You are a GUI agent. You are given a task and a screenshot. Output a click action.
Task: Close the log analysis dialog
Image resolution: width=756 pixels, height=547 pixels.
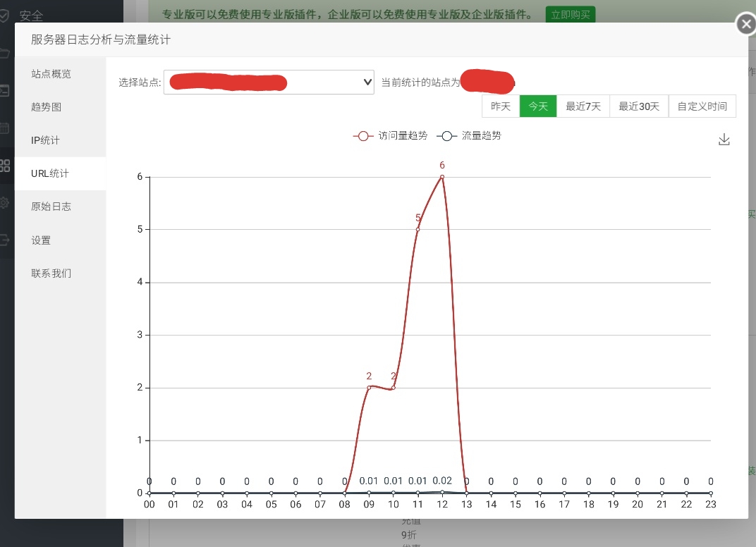coord(746,24)
